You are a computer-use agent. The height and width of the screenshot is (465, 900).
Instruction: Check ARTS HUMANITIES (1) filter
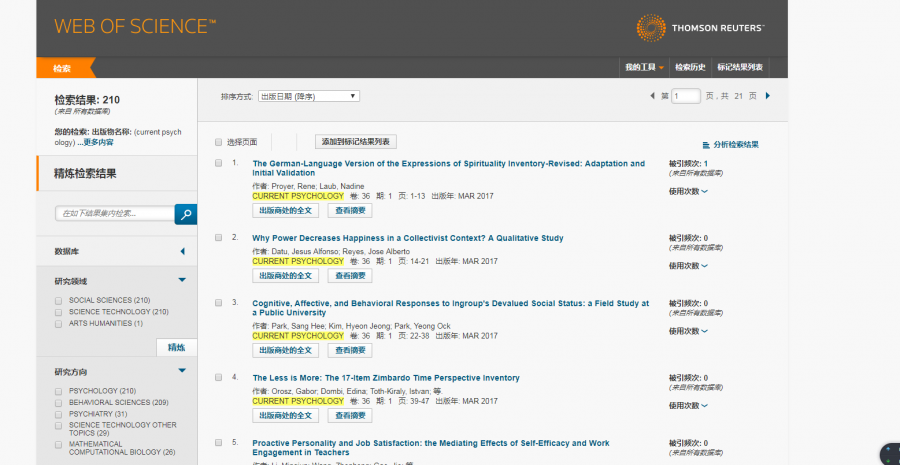58,324
